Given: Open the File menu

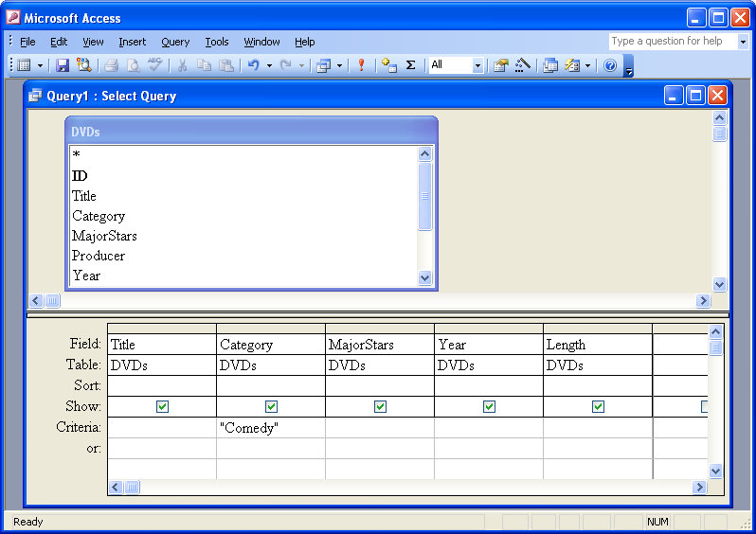Looking at the screenshot, I should [27, 42].
